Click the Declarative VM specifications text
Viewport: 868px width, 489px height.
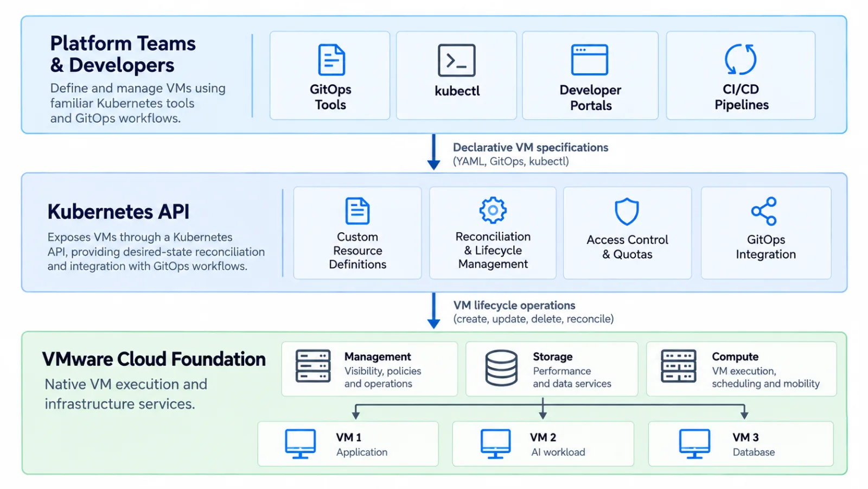[x=531, y=148]
